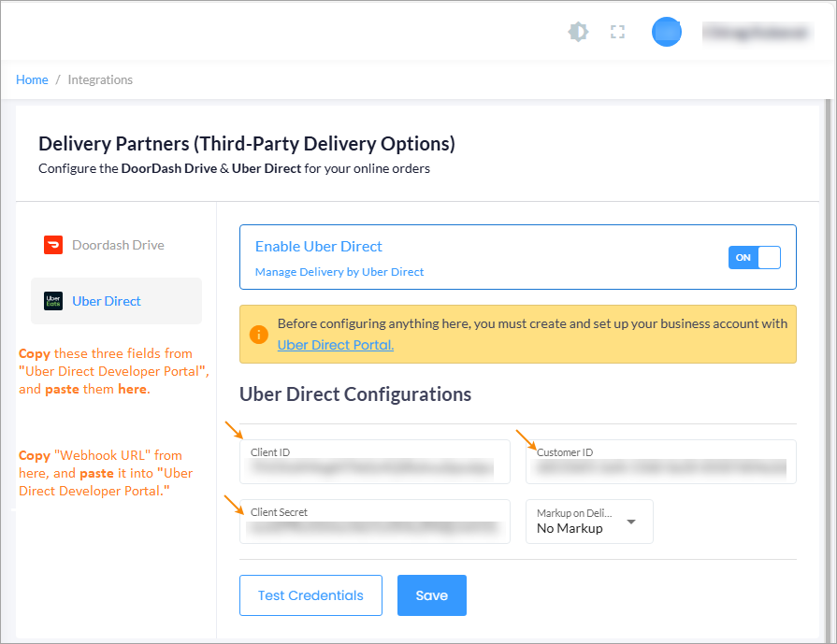Click the Enable Uber Direct heading
The image size is (837, 644).
click(319, 247)
